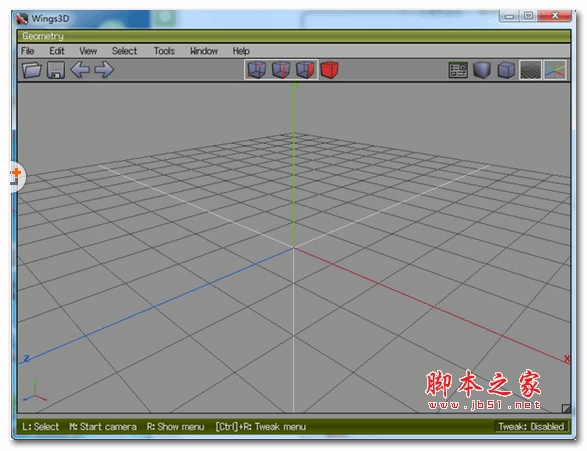Viewport: 587px width, 451px height.
Task: Toggle axes display icon
Action: click(555, 70)
